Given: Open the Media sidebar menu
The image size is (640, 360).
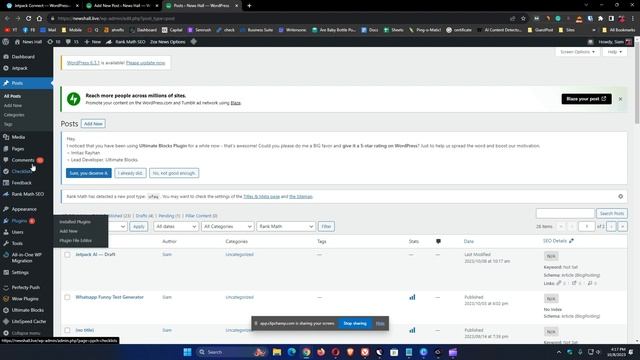Looking at the screenshot, I should (x=18, y=137).
